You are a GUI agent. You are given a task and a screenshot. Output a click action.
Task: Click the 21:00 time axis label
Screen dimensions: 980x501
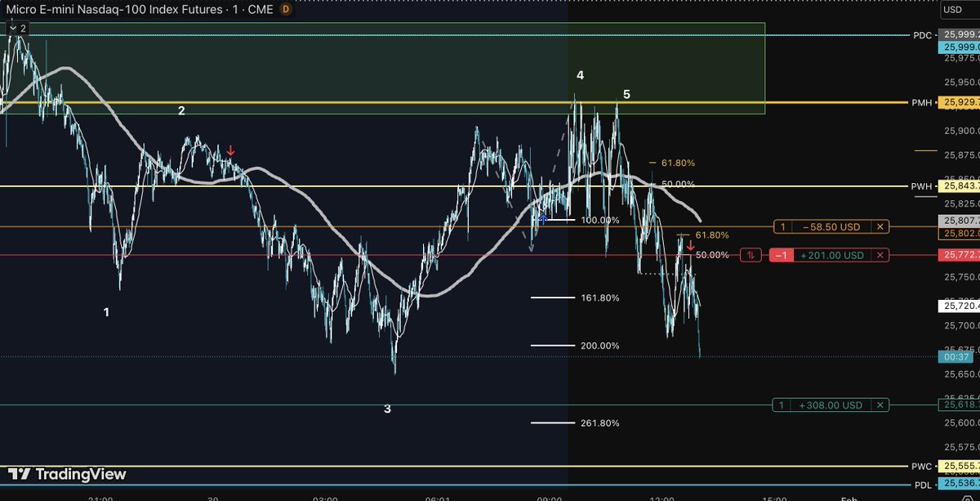[x=100, y=497]
